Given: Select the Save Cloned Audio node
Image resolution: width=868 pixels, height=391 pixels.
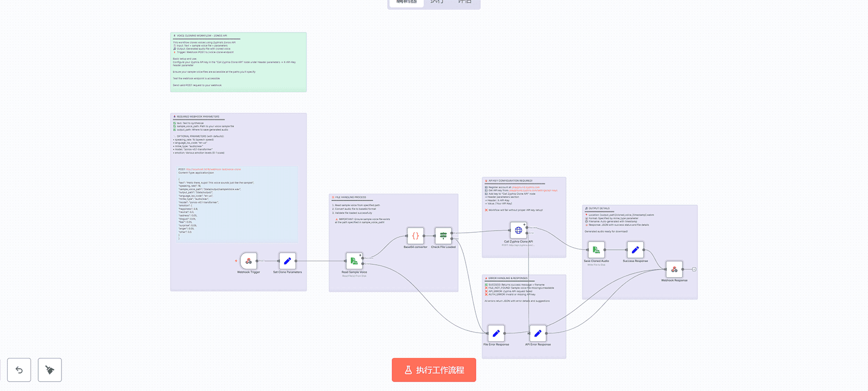Looking at the screenshot, I should click(x=596, y=250).
